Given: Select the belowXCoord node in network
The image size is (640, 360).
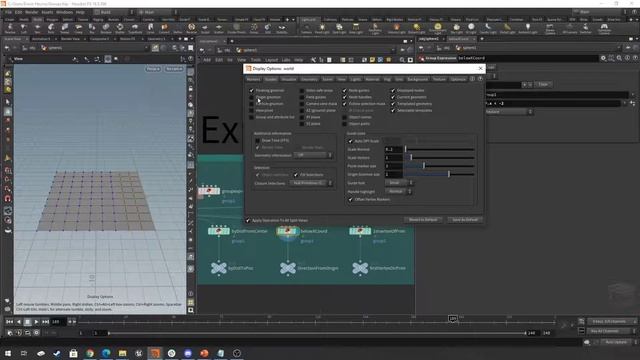Looking at the screenshot, I should pyautogui.click(x=287, y=231).
